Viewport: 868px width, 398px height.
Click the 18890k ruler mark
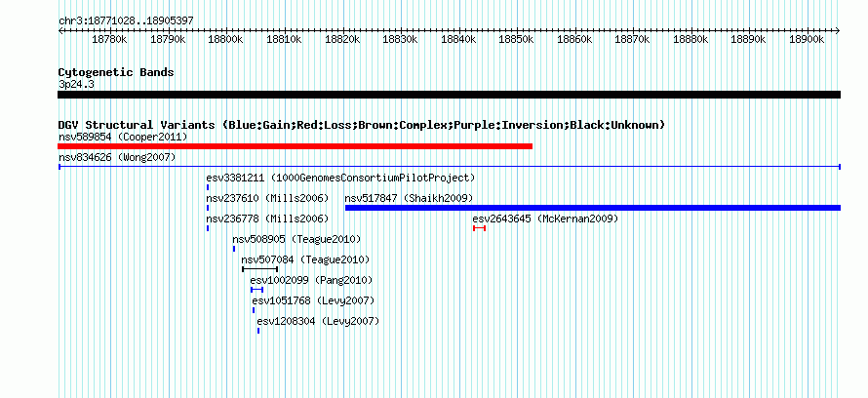click(x=748, y=40)
